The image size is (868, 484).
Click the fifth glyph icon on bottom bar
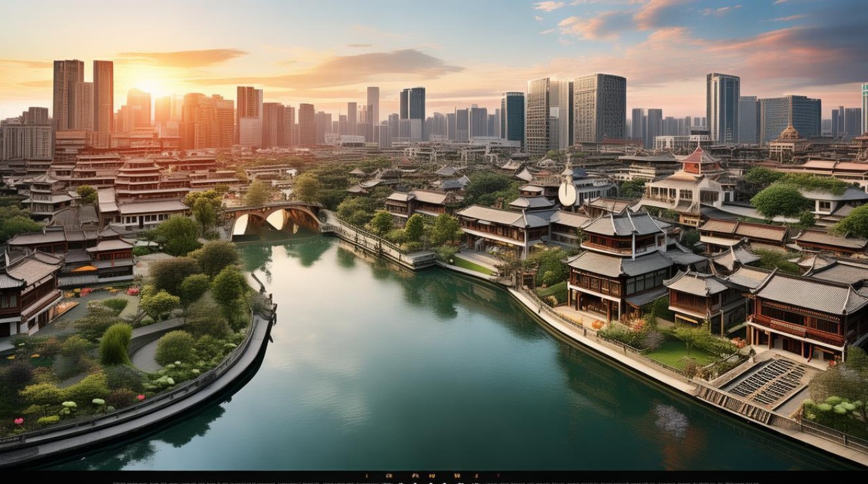coord(459,476)
